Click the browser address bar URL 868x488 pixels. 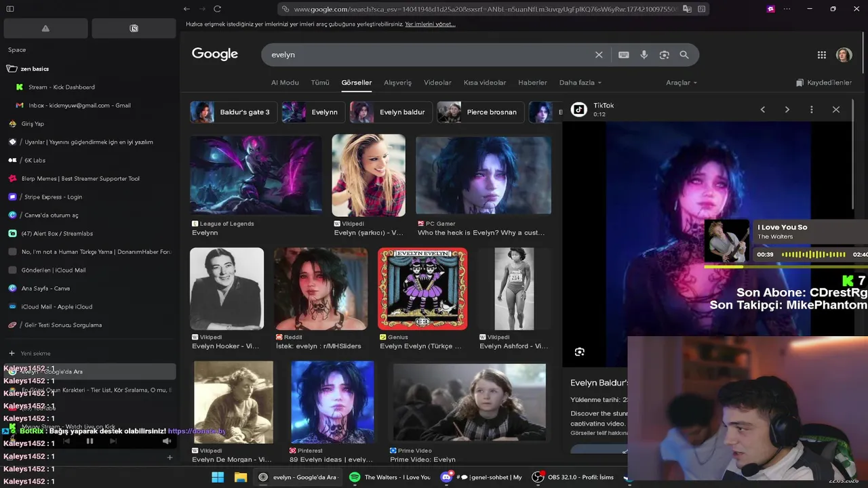point(485,9)
